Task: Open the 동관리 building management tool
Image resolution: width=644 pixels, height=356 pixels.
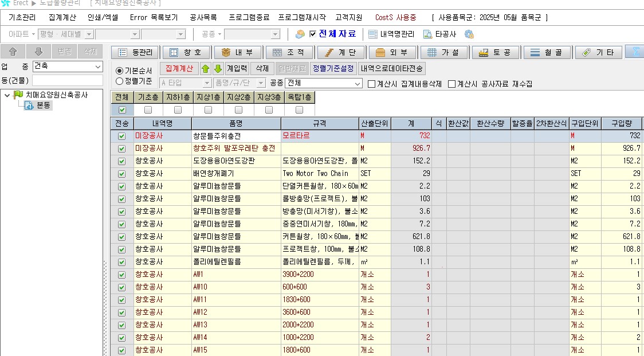Action: [x=135, y=53]
